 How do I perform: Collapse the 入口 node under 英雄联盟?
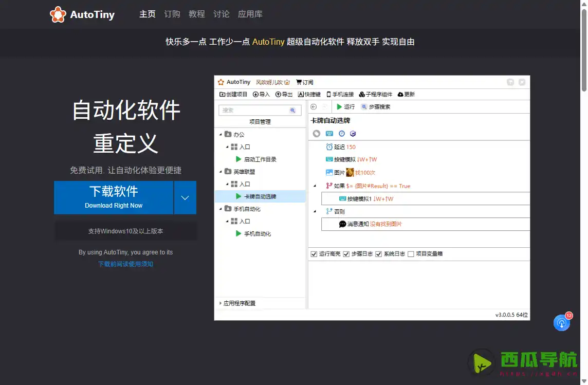227,184
